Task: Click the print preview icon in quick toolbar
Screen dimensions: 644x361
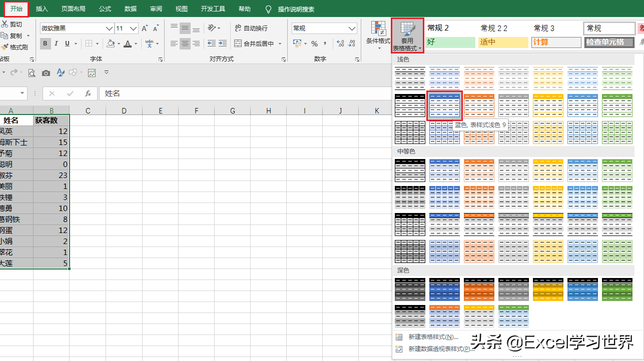Action: tap(32, 73)
